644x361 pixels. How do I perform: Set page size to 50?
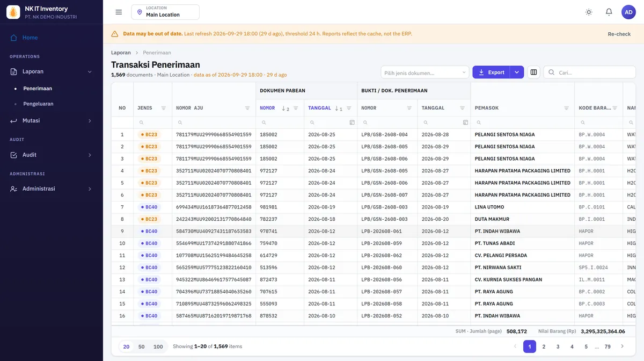(x=142, y=346)
